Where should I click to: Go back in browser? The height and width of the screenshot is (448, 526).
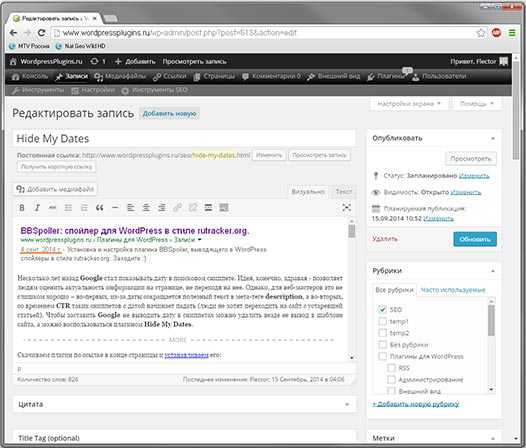click(x=13, y=33)
